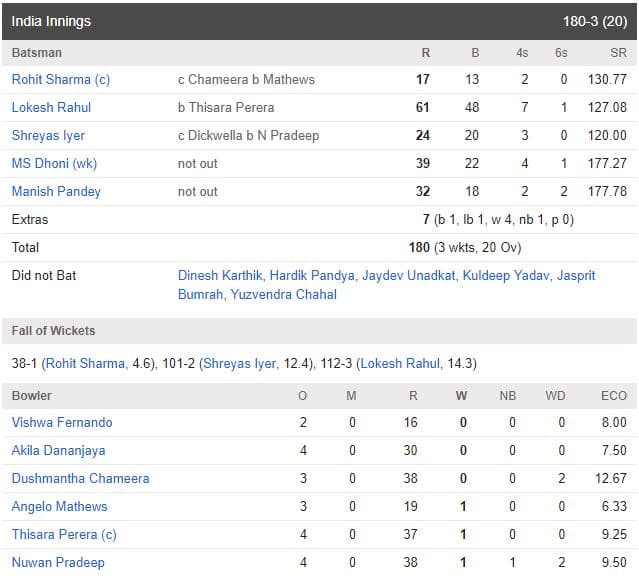
Task: Open Manish Pandey's profile link
Action: point(56,191)
